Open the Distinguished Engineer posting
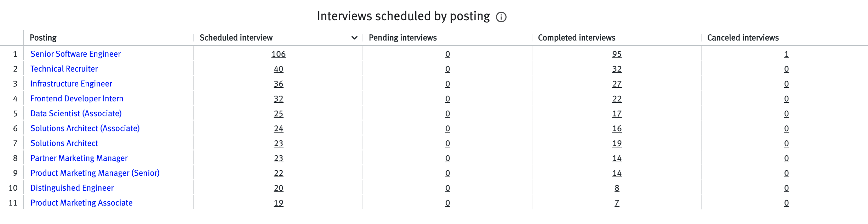 coord(72,188)
